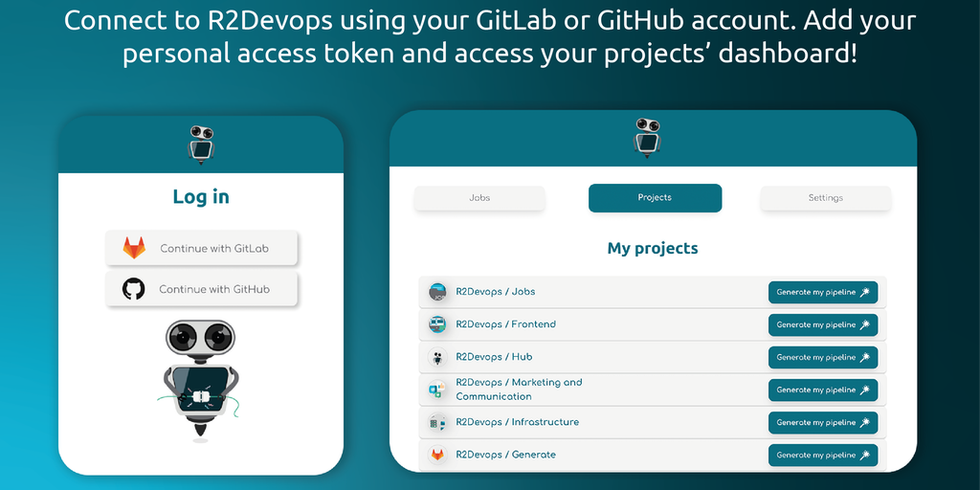
Task: Open the R2Devops / Infrastructure project name
Action: pos(518,422)
